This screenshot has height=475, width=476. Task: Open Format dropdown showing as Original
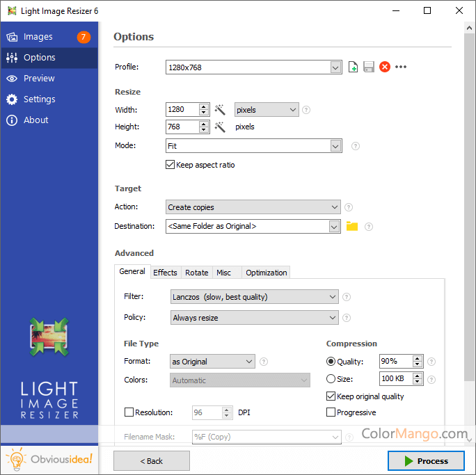tap(212, 362)
